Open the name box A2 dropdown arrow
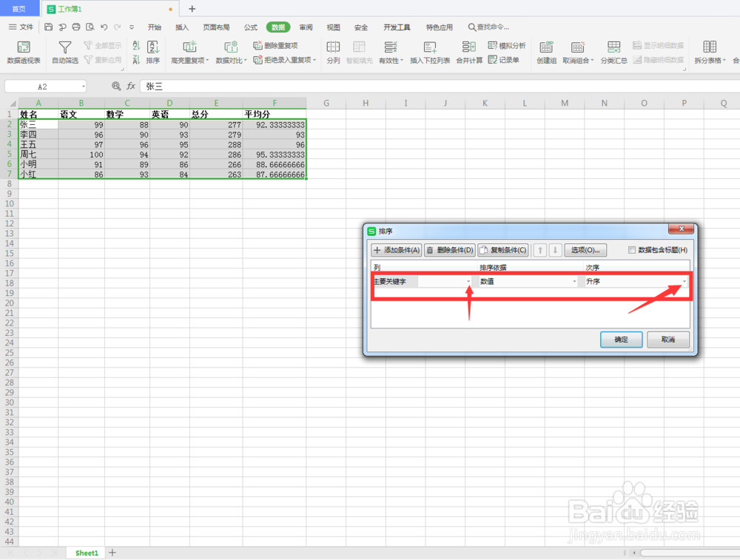Image resolution: width=740 pixels, height=560 pixels. tap(83, 87)
